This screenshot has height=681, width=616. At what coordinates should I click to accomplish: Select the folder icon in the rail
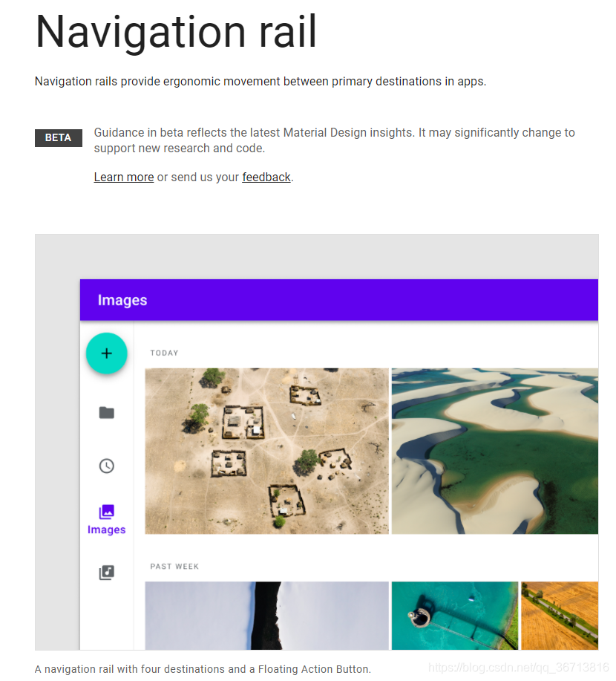coord(106,413)
